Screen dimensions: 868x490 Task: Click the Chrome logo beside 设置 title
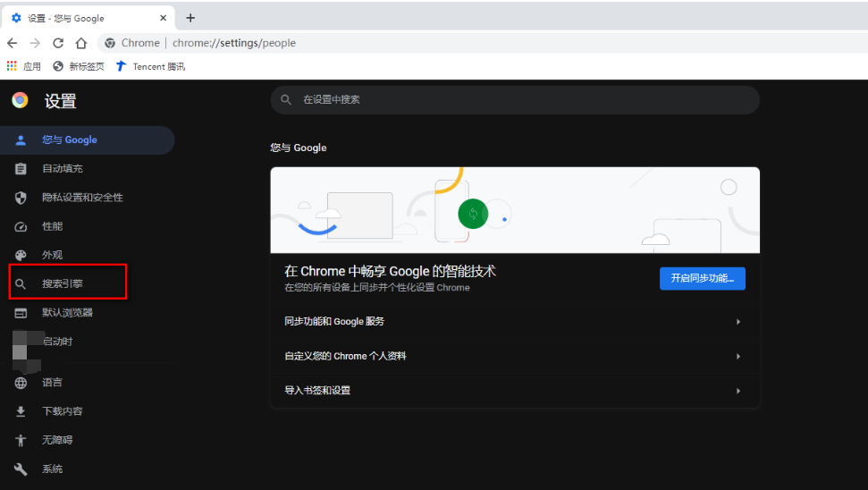point(20,100)
